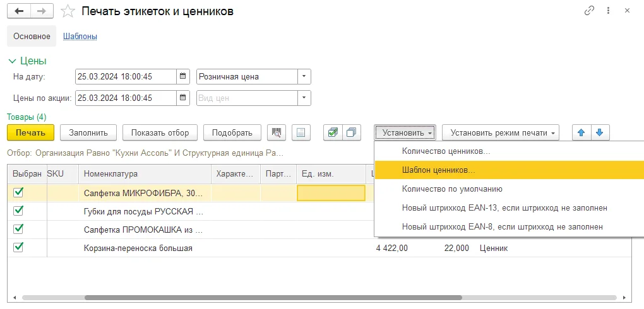Viewport: 644px width, 309px height.
Task: Click the Цены по акции date field
Action: click(x=126, y=98)
